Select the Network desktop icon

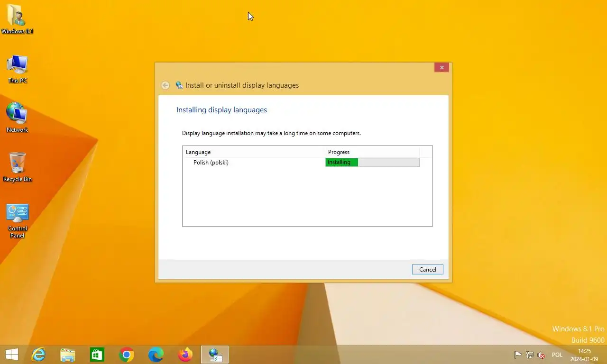[17, 118]
